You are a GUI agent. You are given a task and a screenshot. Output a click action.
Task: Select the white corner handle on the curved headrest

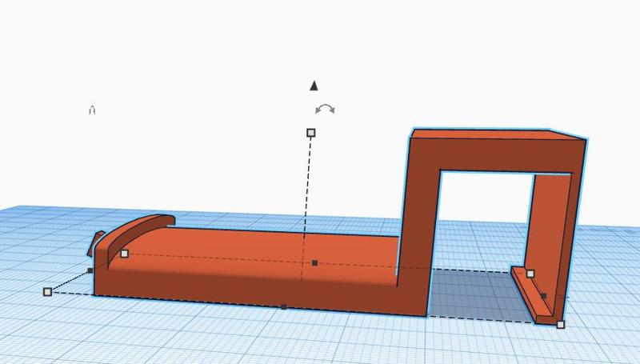[x=125, y=254]
